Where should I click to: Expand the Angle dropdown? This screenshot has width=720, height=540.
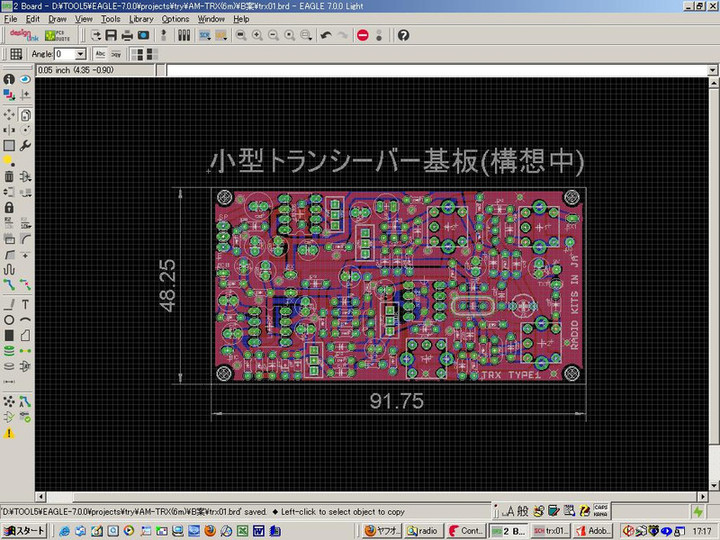tap(80, 54)
